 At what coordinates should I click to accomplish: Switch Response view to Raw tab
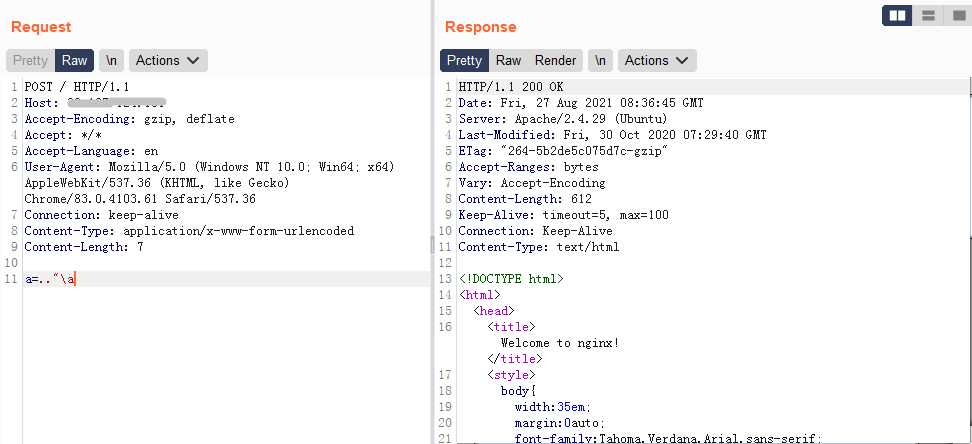[x=508, y=60]
